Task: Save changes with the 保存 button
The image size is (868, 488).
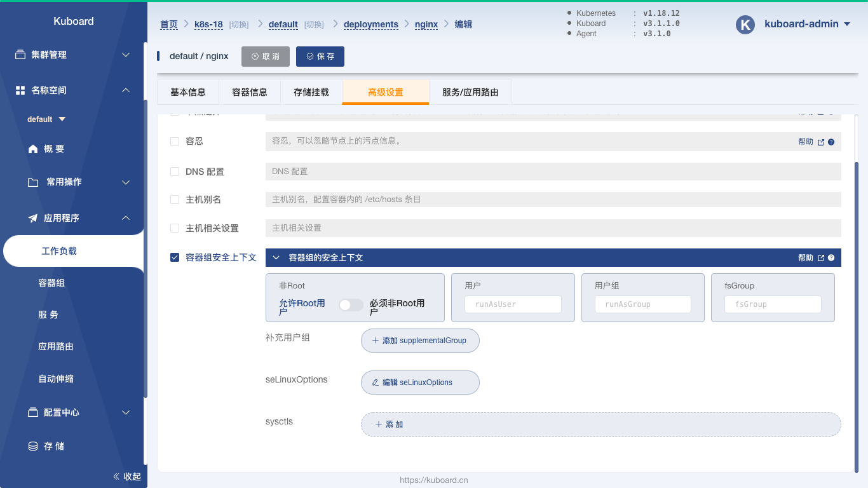Action: pos(320,57)
